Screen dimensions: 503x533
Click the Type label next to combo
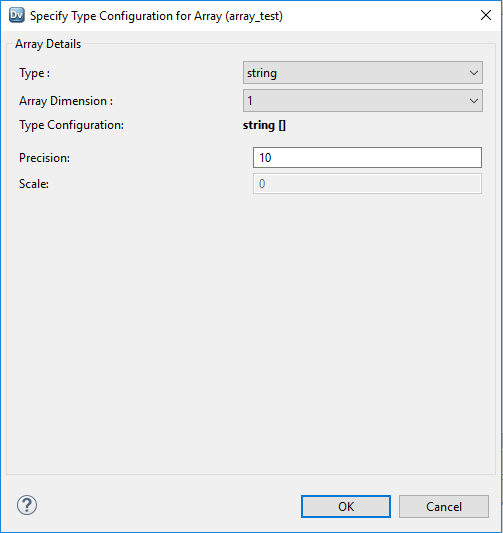(x=35, y=73)
